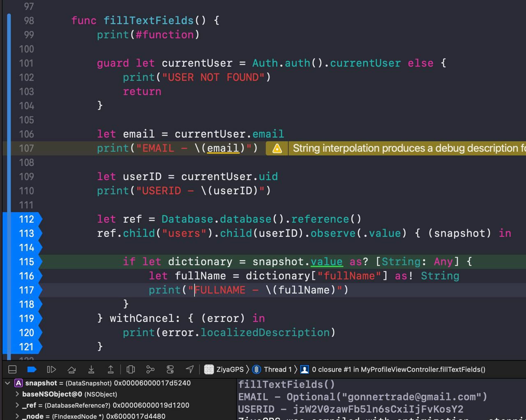Toggle the breakpoint on line 113
Screen dimensions: 526x420
point(22,233)
